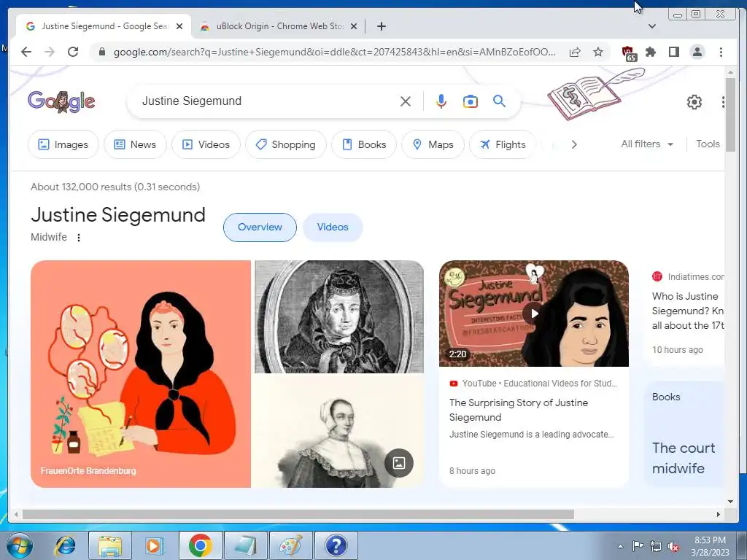
Task: Filter results by Images
Action: click(63, 144)
